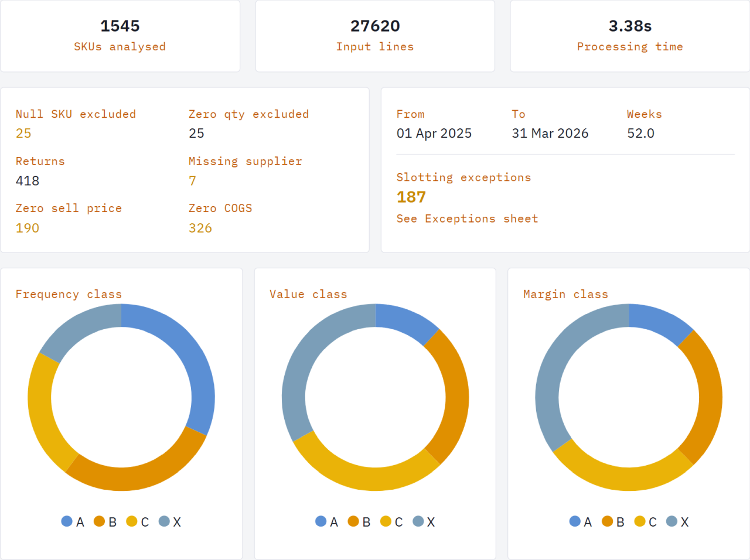
Task: Hide the C series in Frequency class legend
Action: coord(132,521)
